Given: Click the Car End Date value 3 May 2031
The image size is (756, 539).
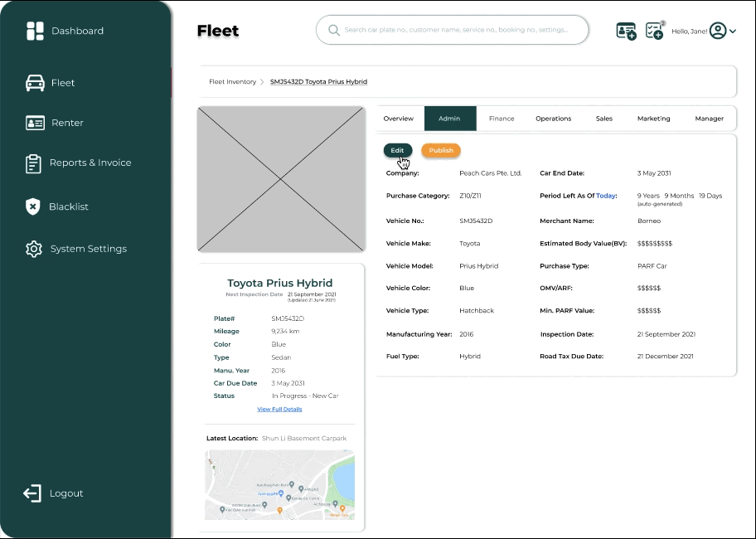Looking at the screenshot, I should 654,173.
